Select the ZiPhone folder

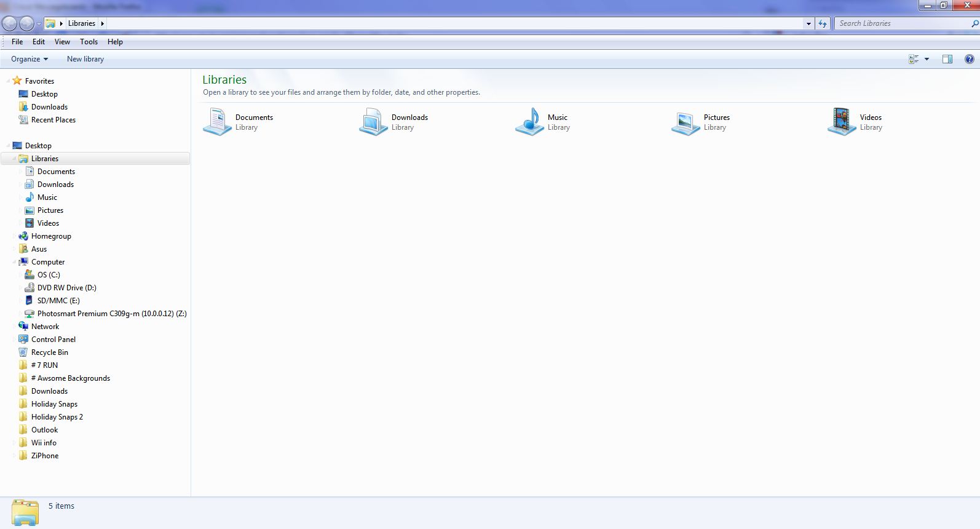coord(45,456)
